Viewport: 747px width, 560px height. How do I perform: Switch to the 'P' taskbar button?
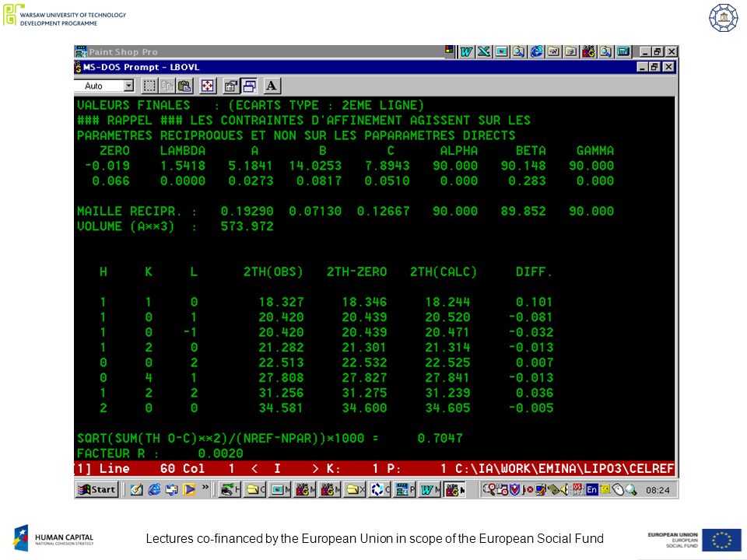(x=405, y=489)
